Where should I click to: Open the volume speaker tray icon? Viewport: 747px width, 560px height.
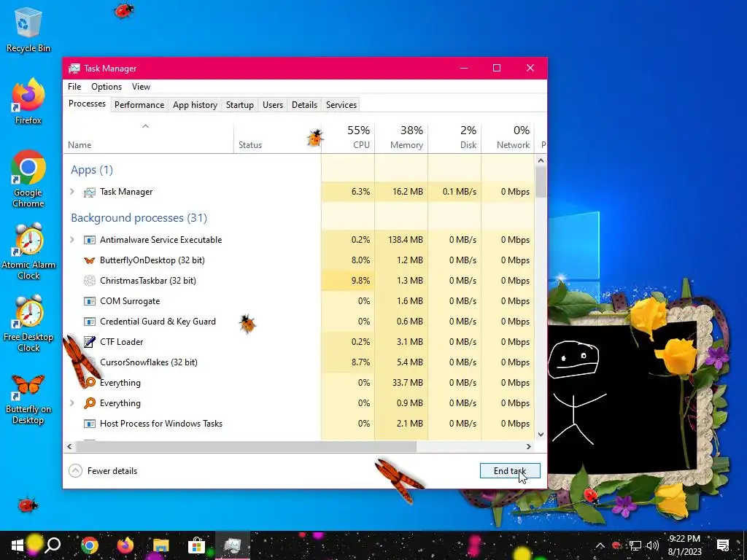(652, 545)
